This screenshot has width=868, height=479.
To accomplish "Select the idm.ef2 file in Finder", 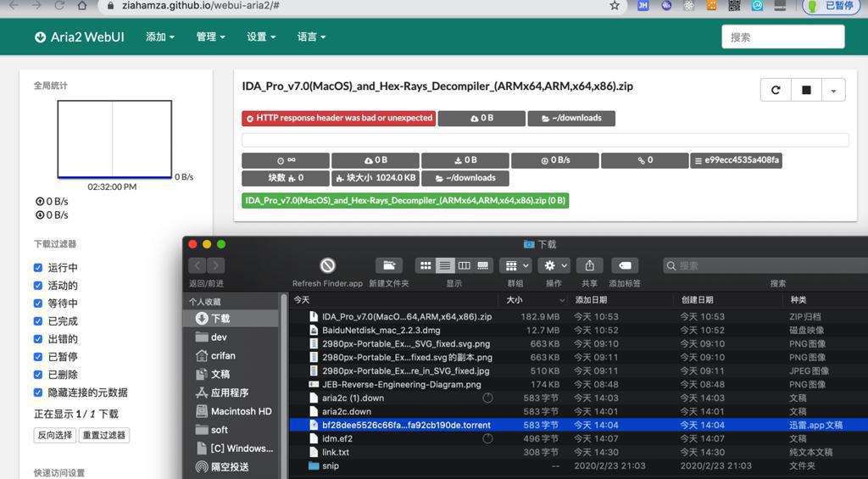I will point(578,438).
